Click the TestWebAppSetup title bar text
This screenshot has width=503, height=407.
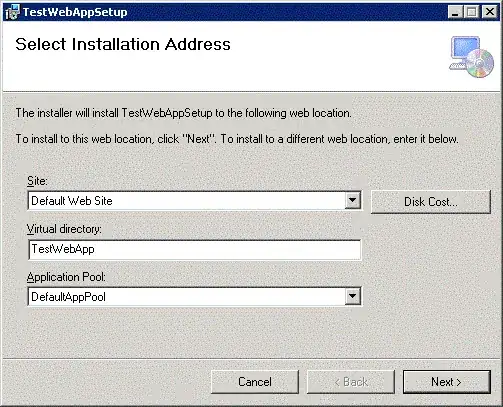point(75,12)
